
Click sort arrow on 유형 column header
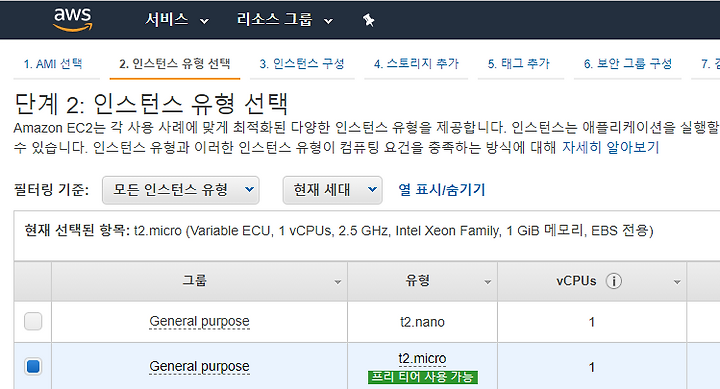(488, 282)
